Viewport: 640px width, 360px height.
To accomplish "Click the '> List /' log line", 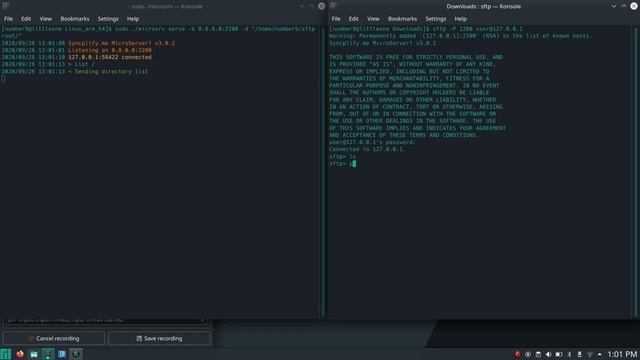I will (x=81, y=64).
